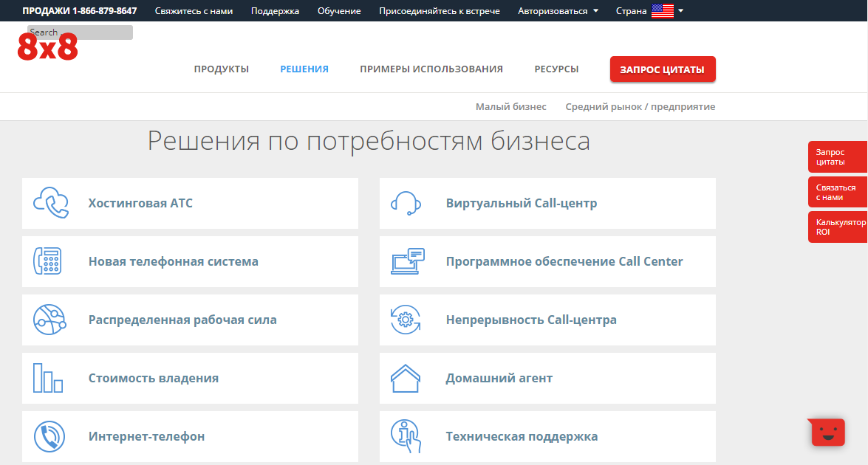Click inside the Search input field
Viewport: 868px width, 465px height.
pyautogui.click(x=79, y=32)
